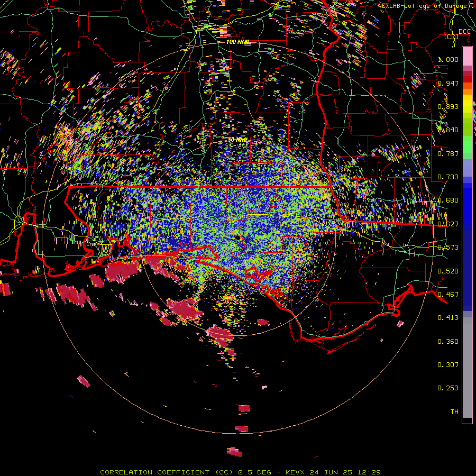
Task: Click the pink top segment of the color bar
Action: (467, 57)
